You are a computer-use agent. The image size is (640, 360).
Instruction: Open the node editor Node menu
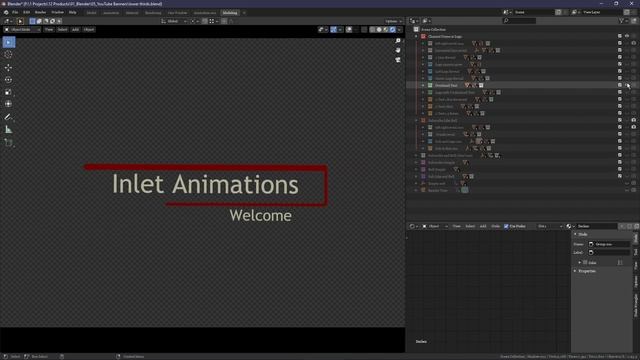pyautogui.click(x=496, y=226)
